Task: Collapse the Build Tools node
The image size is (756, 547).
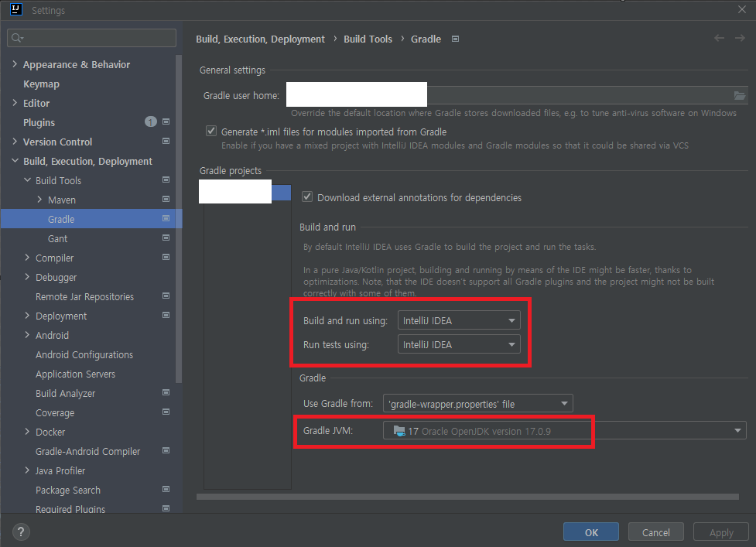Action: pyautogui.click(x=27, y=179)
